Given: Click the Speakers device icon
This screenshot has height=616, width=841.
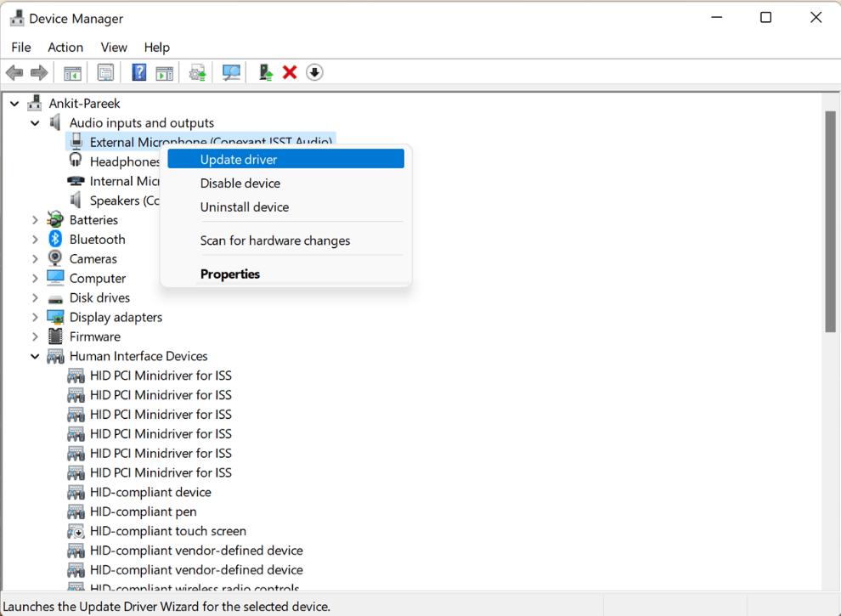Looking at the screenshot, I should point(76,201).
